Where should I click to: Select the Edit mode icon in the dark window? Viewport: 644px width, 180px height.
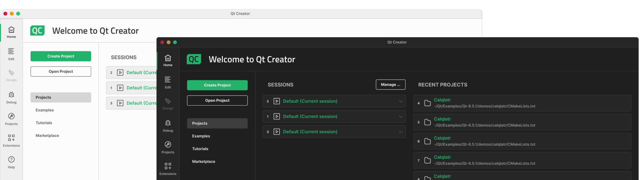[168, 80]
